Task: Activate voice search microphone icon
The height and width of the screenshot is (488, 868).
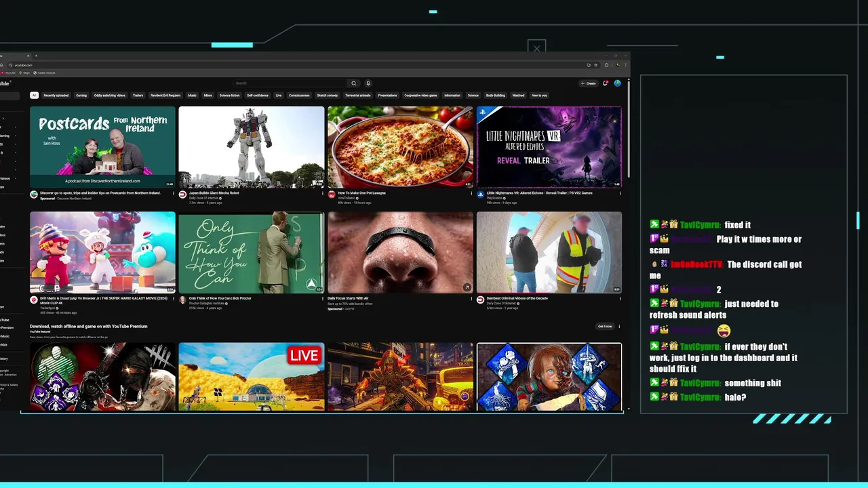Action: tap(368, 83)
